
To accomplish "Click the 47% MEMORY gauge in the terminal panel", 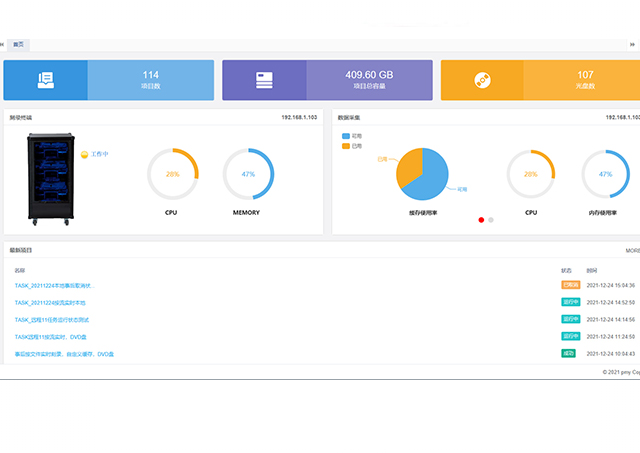I will [x=247, y=174].
